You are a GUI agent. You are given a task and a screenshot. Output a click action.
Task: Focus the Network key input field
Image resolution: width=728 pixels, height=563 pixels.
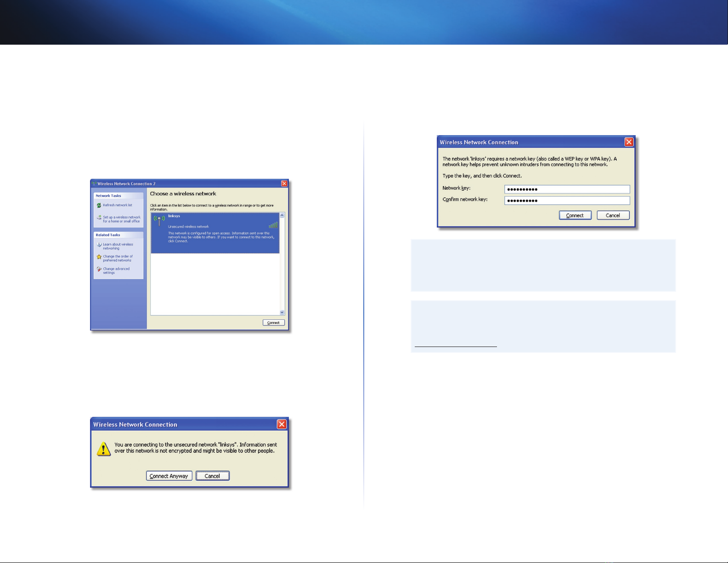(x=567, y=189)
